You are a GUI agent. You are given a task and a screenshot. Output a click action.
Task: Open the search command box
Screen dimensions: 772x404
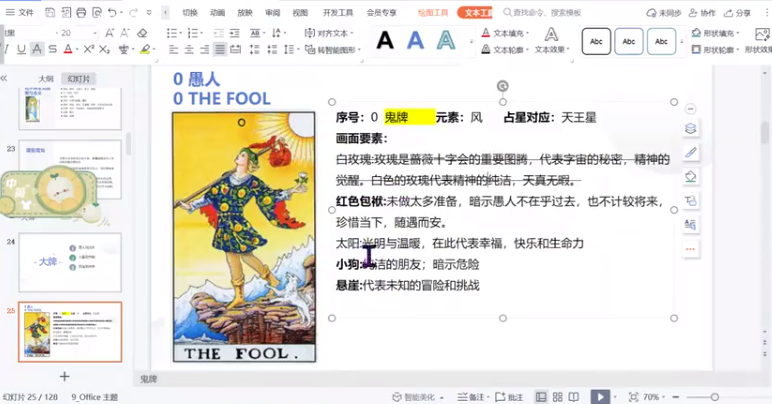click(x=542, y=12)
